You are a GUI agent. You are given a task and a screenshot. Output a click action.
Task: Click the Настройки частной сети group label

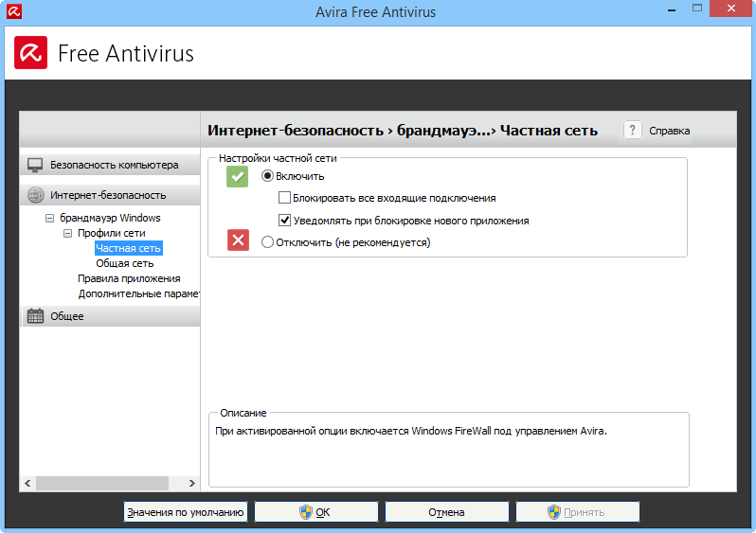click(278, 158)
